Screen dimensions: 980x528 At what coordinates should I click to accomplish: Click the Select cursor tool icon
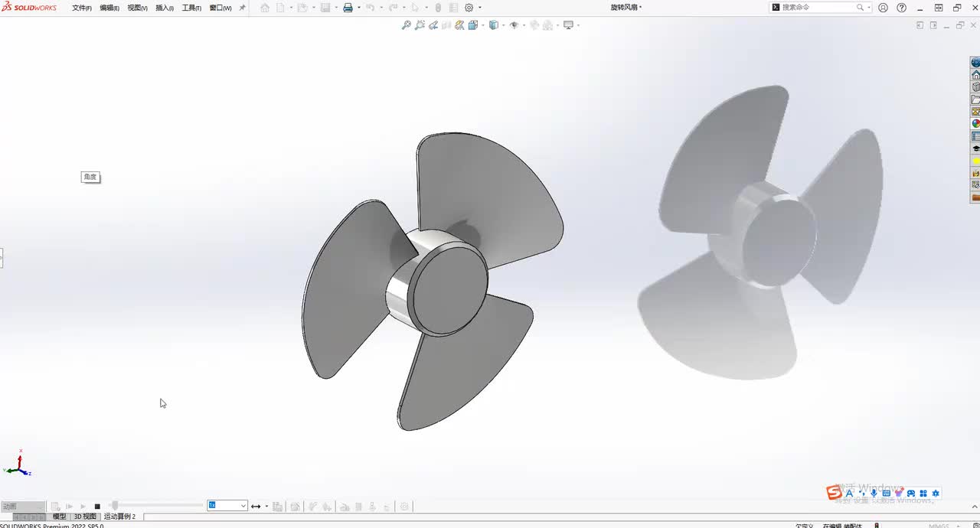click(x=415, y=8)
